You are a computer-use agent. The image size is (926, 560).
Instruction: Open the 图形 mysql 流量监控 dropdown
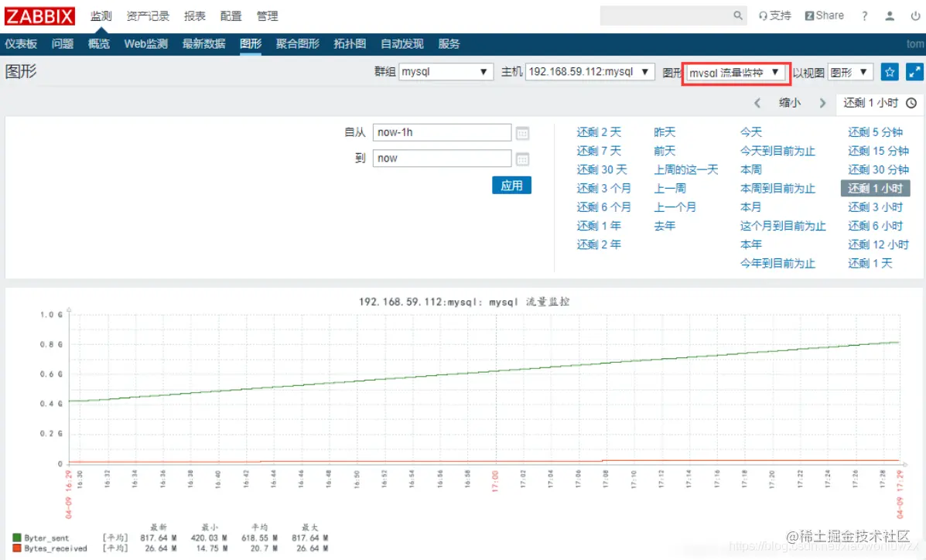tap(736, 73)
